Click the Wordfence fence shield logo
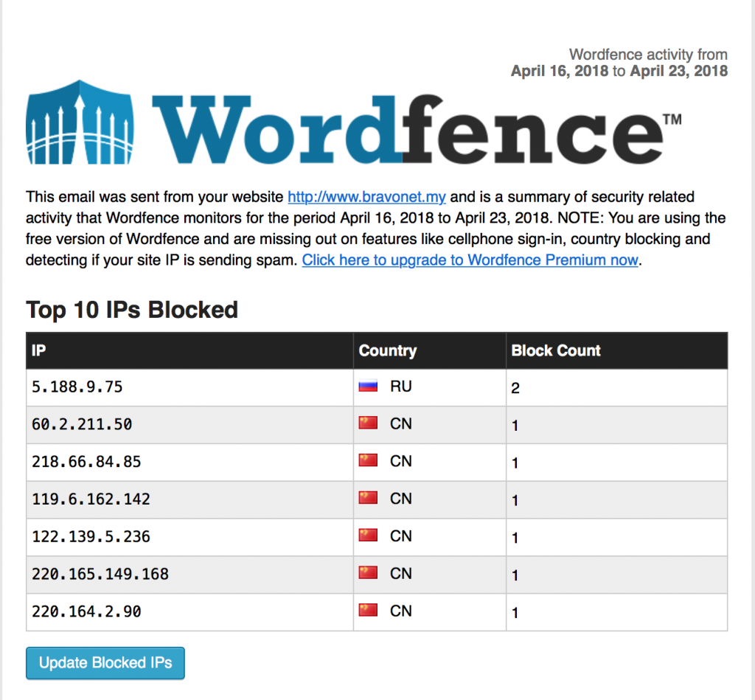This screenshot has height=700, width=755. point(80,122)
